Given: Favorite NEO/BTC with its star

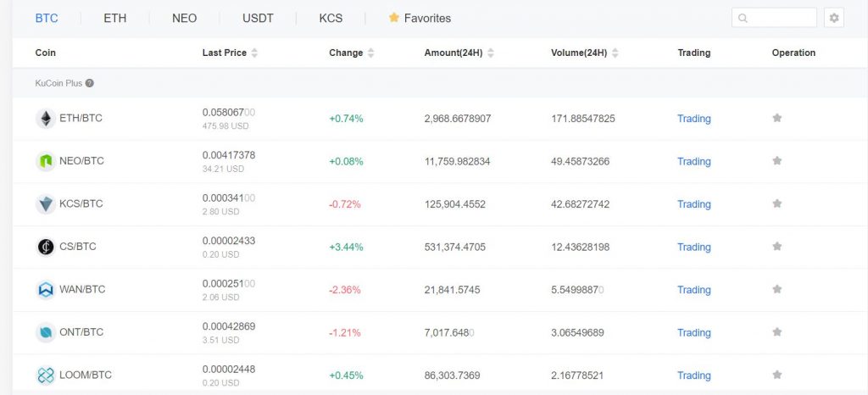Looking at the screenshot, I should click(777, 160).
